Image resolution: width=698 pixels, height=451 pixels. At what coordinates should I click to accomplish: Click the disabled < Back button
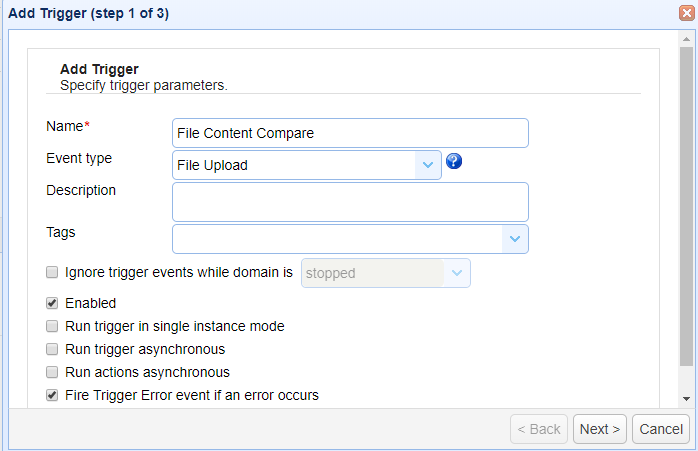coord(539,429)
